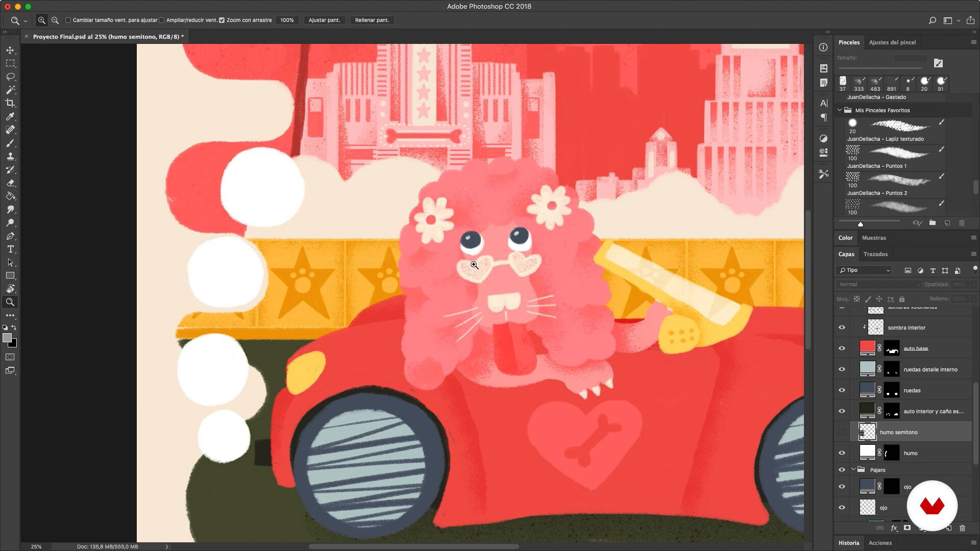The height and width of the screenshot is (551, 980).
Task: Select the Horizontal Type tool
Action: [x=10, y=249]
